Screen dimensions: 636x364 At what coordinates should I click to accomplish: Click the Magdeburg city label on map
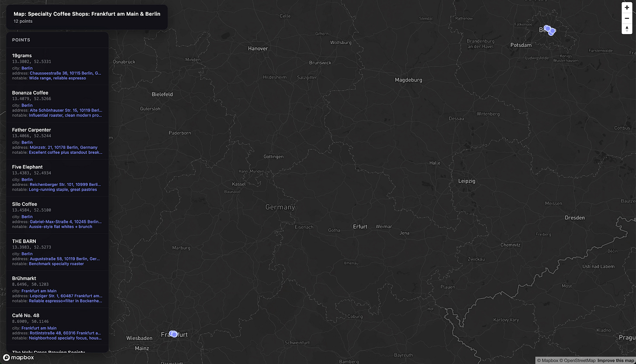(408, 80)
